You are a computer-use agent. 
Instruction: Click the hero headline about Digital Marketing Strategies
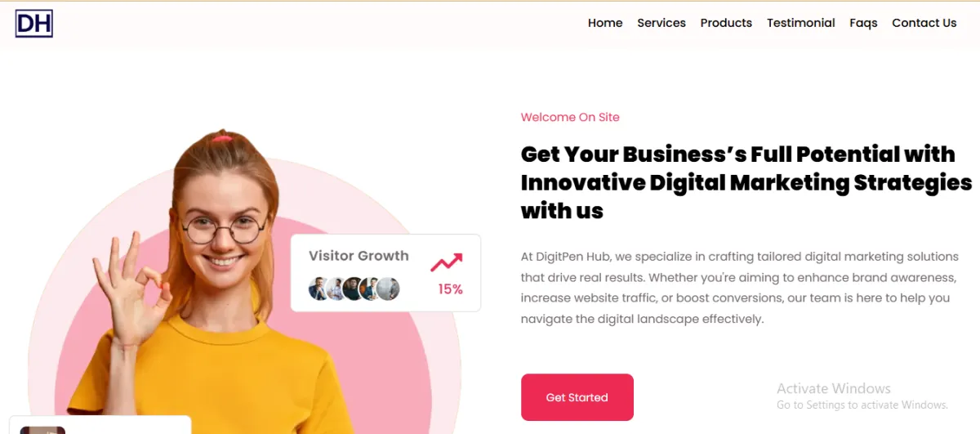point(746,182)
